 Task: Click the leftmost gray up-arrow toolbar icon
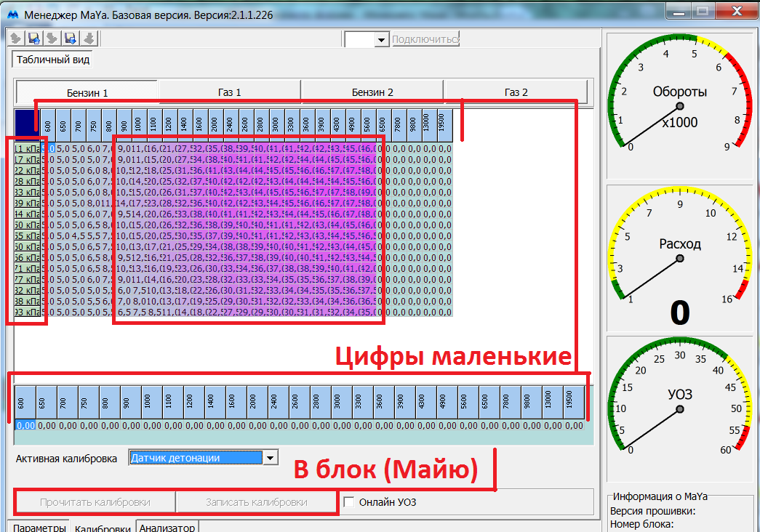[15, 39]
